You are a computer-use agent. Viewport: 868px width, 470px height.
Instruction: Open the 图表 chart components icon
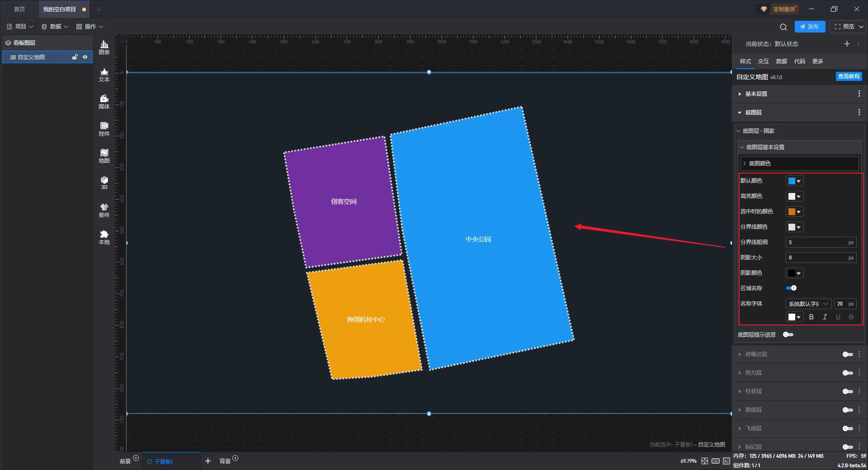[104, 47]
